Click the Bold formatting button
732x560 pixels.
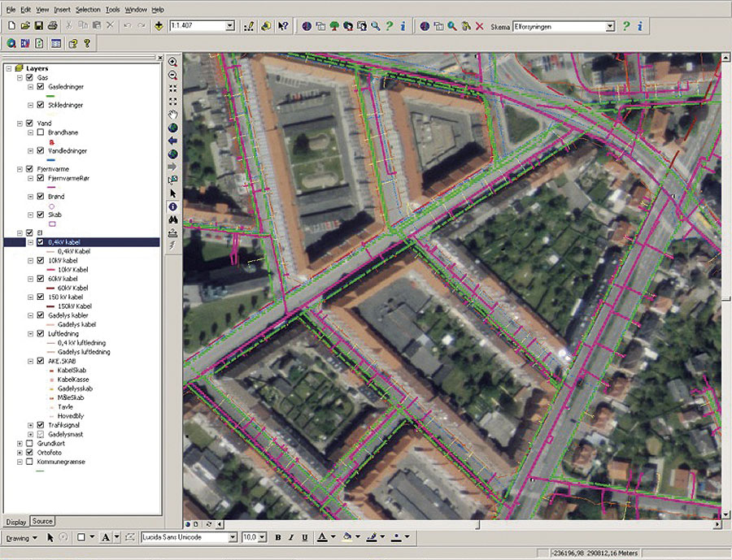point(277,537)
